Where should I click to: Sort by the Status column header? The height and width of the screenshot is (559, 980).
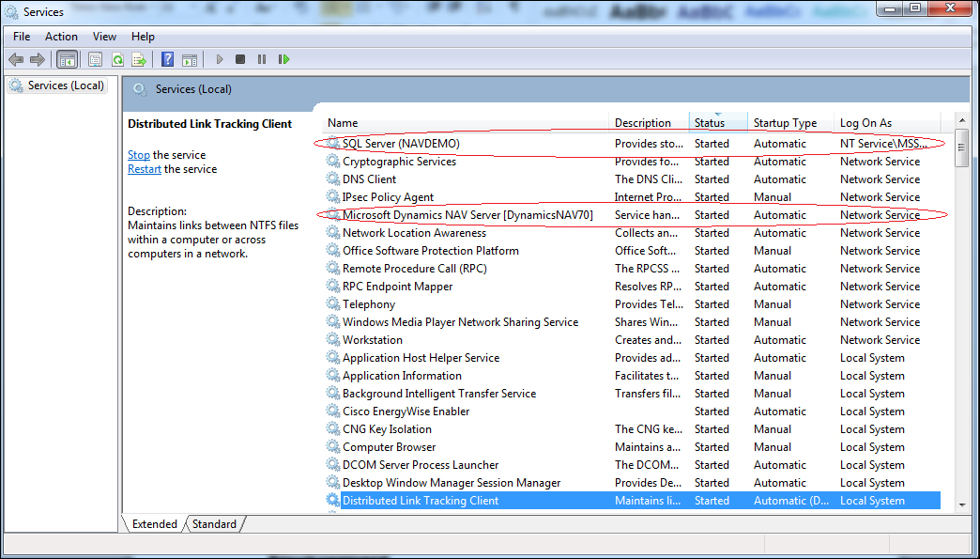pyautogui.click(x=718, y=122)
